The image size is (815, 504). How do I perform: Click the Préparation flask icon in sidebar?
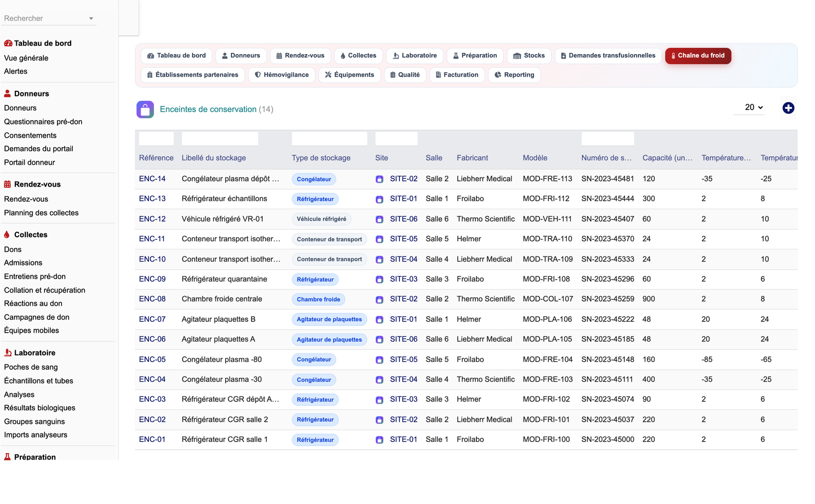pyautogui.click(x=7, y=457)
